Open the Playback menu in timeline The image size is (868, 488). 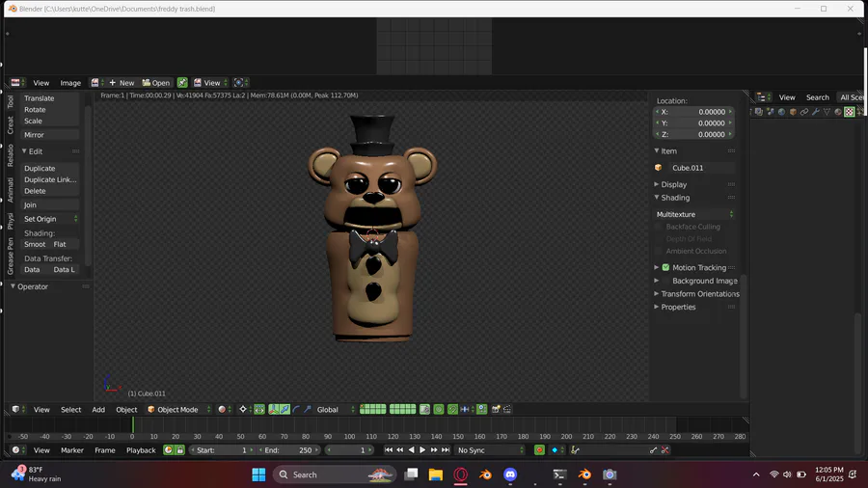[x=141, y=450]
